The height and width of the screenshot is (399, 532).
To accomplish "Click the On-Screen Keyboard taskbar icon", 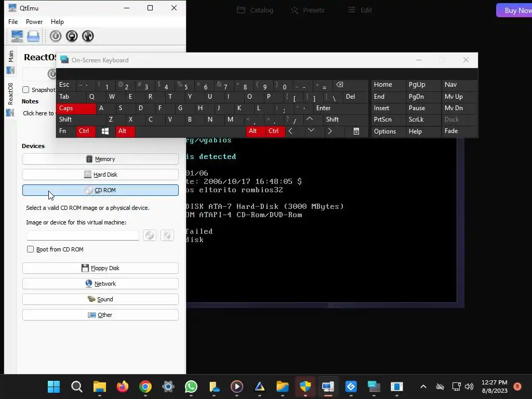I will [x=374, y=387].
